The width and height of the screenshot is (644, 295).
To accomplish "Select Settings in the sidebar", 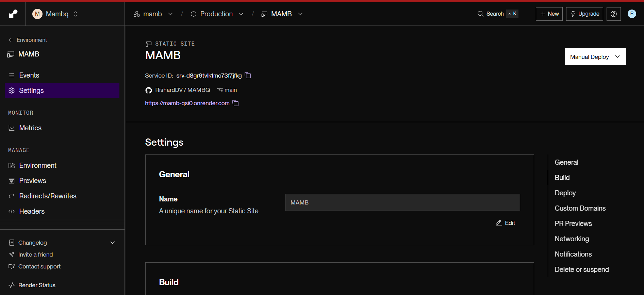I will pyautogui.click(x=62, y=91).
